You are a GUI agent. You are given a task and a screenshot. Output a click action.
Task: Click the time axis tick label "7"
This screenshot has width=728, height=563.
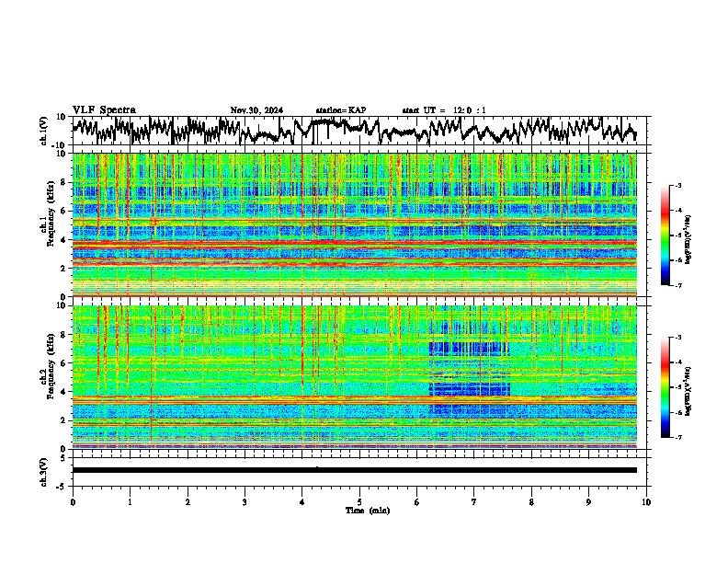474,502
